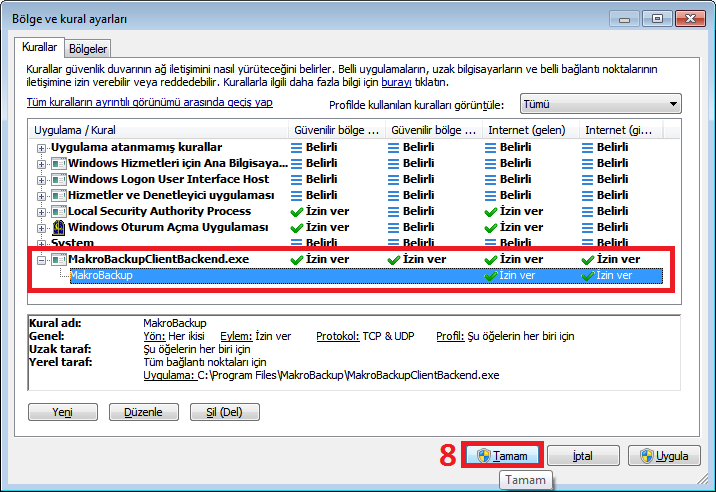
Task: Click "Şu öğelerin her biri için" Uzak taraf value
Action: click(x=197, y=349)
